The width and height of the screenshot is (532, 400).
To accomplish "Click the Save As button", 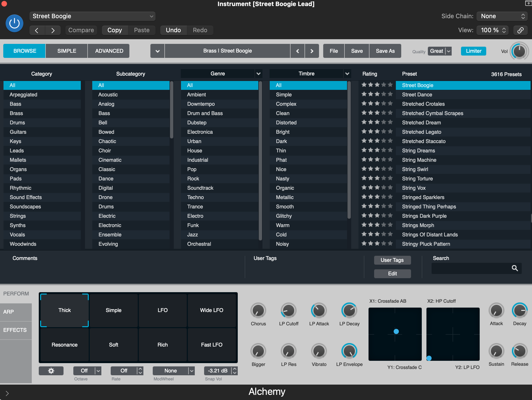I will tap(385, 51).
